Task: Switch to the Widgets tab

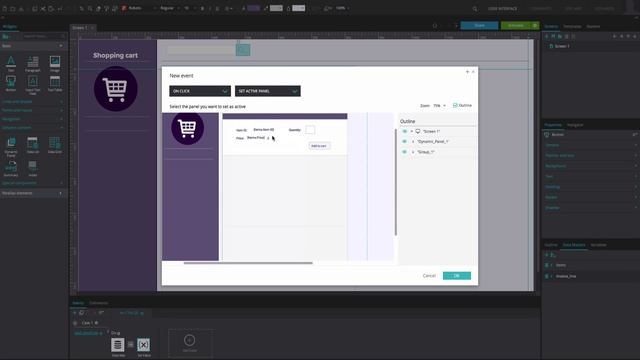Action: coord(10,27)
